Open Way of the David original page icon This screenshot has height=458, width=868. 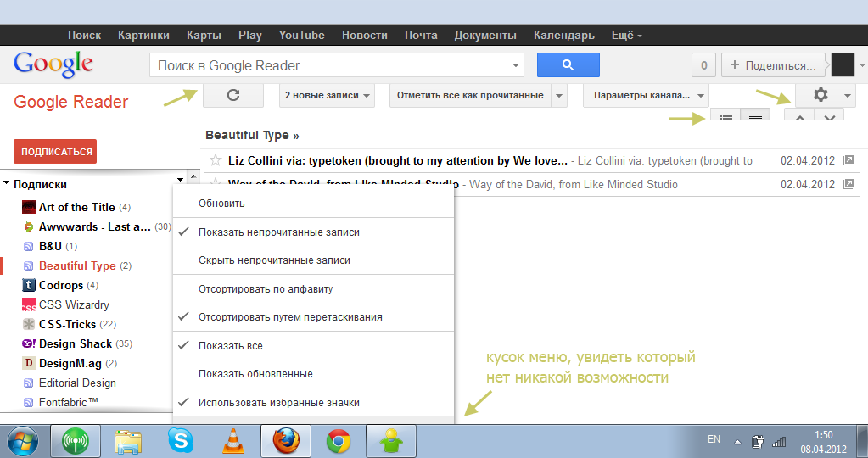pos(848,184)
